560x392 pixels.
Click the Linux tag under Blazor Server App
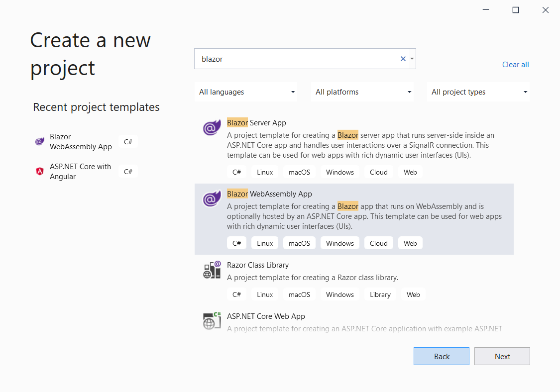(265, 172)
